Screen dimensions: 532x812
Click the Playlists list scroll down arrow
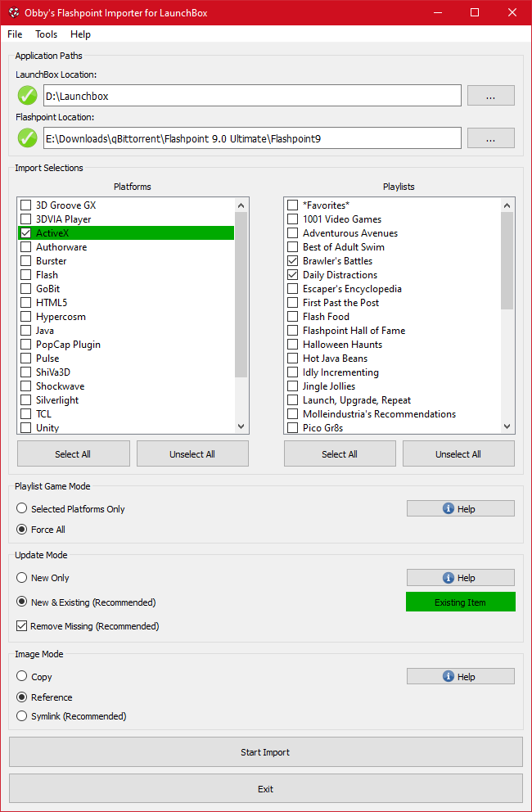(x=507, y=426)
